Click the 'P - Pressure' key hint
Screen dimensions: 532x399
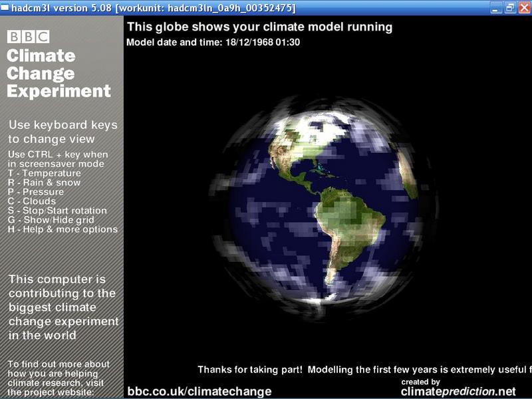click(36, 192)
